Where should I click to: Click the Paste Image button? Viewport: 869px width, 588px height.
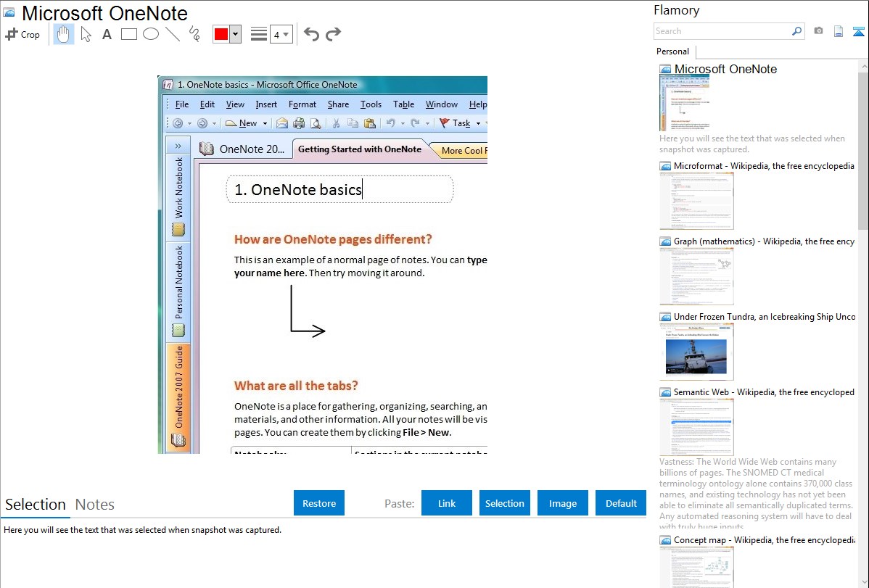click(563, 503)
